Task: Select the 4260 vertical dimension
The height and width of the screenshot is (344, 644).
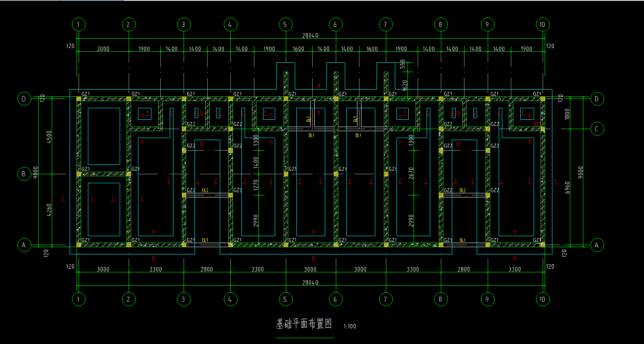Action: (x=49, y=210)
